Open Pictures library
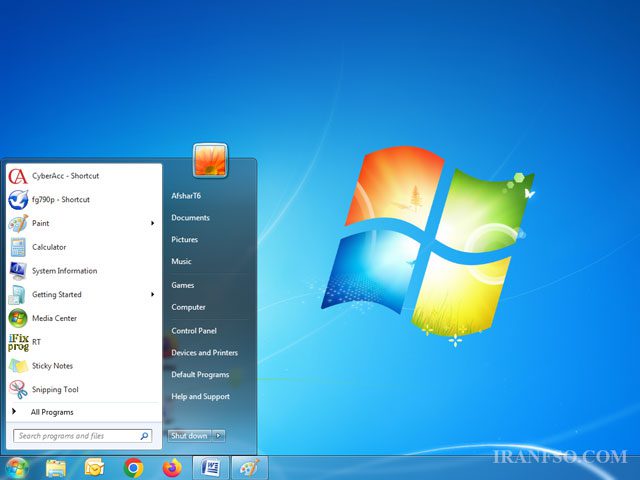 pos(184,240)
